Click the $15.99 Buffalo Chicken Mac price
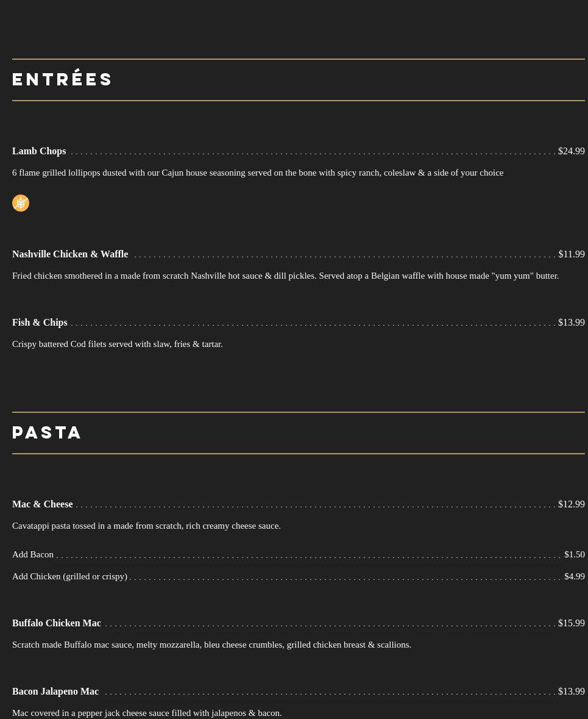 (571, 623)
